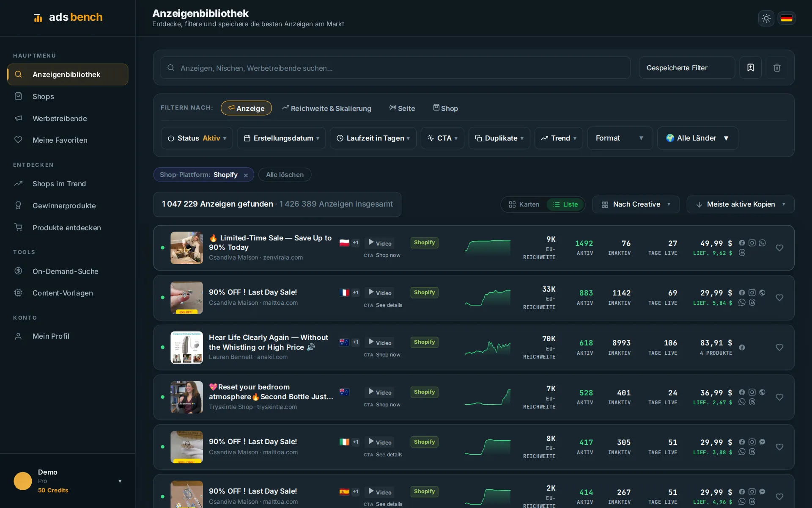Remove Shopify platform filter chip
Screen dimensions: 812x508
click(246, 175)
